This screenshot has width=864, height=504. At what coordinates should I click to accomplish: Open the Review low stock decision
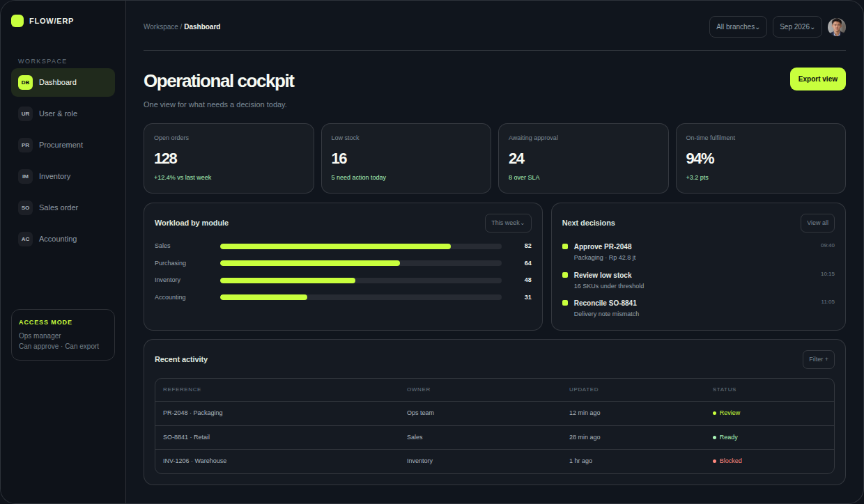(698, 280)
